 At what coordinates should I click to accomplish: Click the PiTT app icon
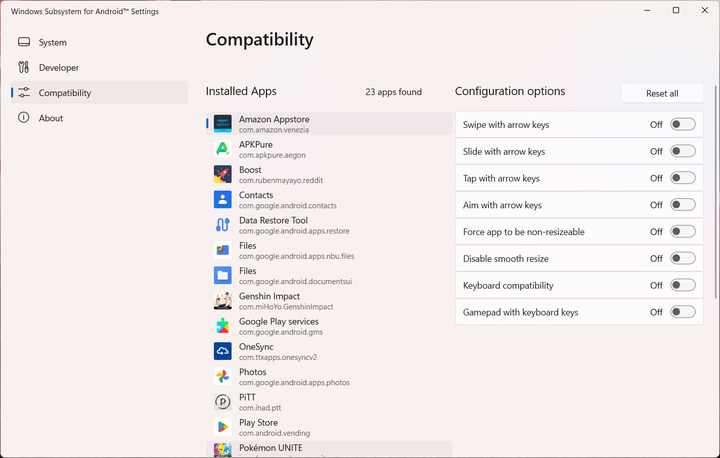[x=223, y=402]
